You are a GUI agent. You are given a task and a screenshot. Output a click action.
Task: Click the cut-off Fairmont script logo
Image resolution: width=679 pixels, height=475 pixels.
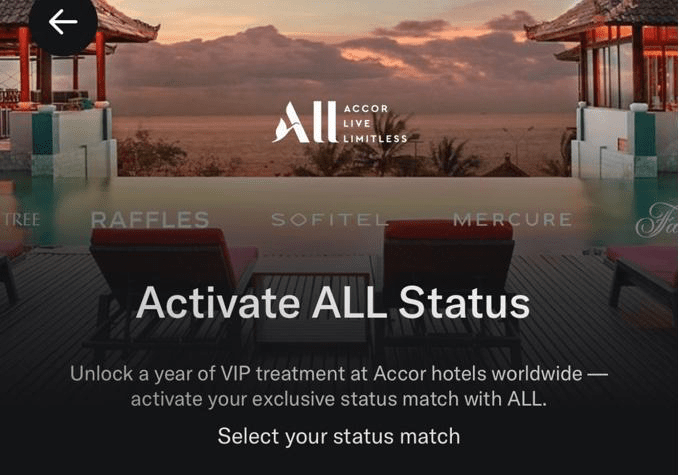[x=657, y=220]
